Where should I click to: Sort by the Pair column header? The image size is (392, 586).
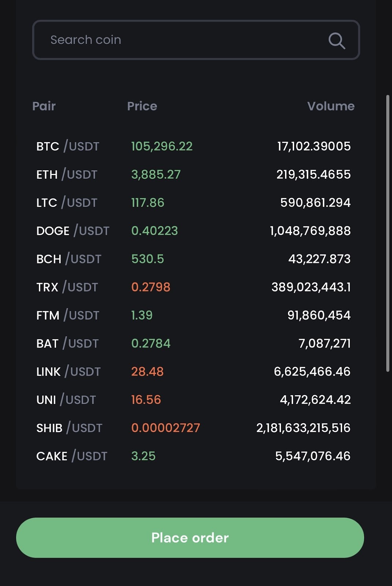click(44, 106)
